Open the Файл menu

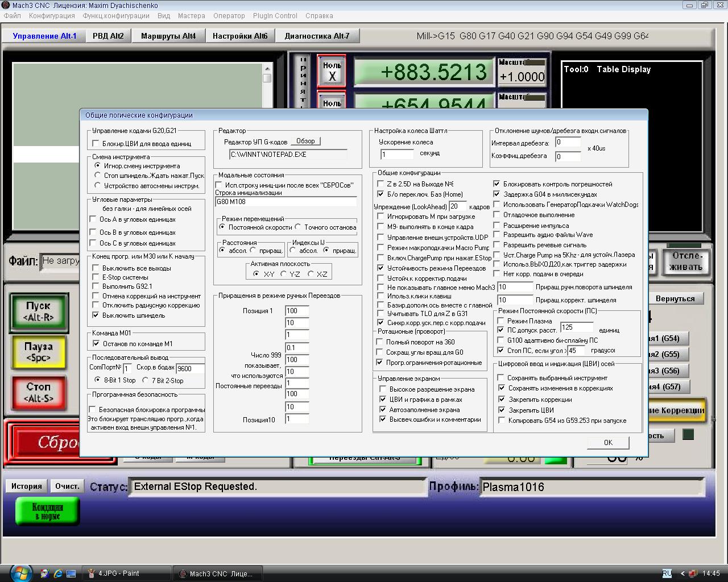(x=13, y=16)
